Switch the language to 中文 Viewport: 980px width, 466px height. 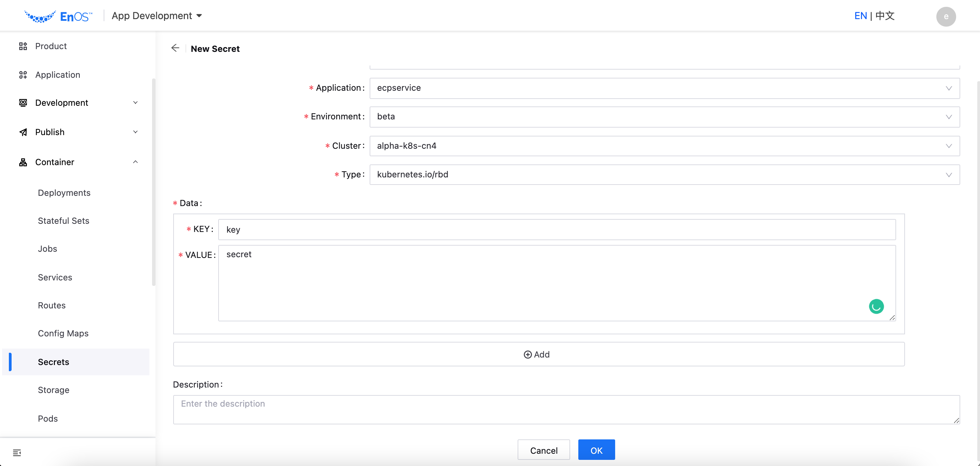click(x=885, y=16)
